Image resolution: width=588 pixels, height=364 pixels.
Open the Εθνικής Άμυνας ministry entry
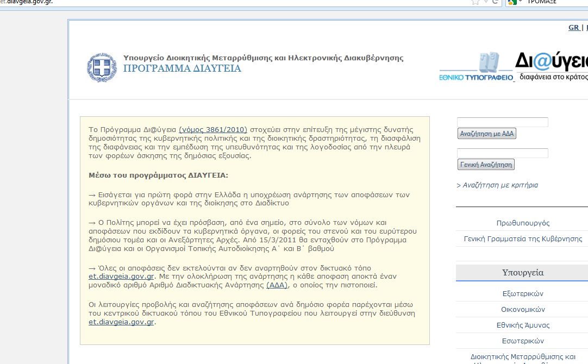coord(523,325)
